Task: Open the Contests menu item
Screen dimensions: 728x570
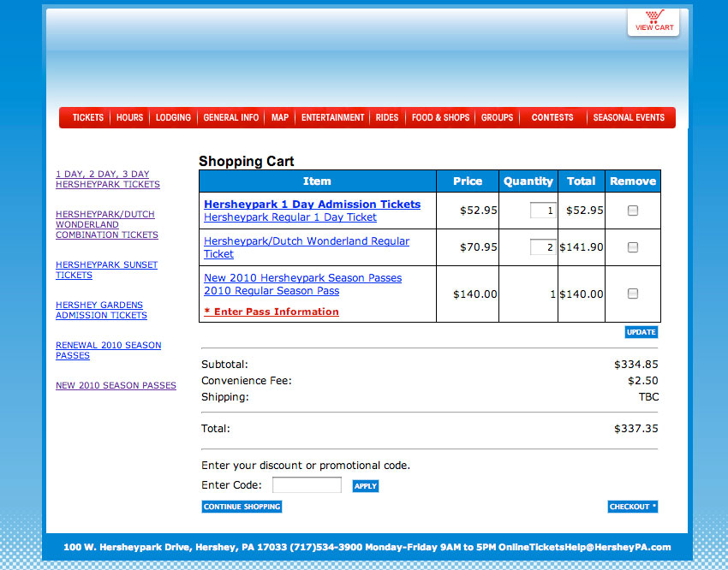Action: click(x=552, y=117)
